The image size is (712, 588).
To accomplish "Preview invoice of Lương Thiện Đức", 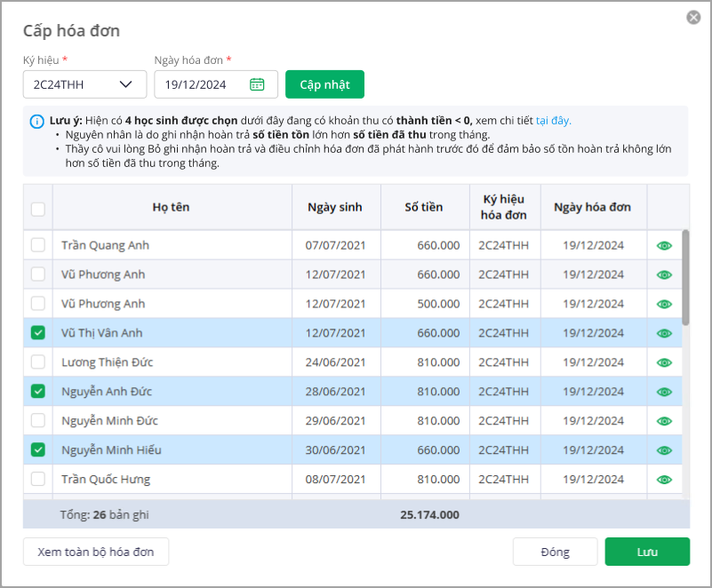I will [664, 362].
